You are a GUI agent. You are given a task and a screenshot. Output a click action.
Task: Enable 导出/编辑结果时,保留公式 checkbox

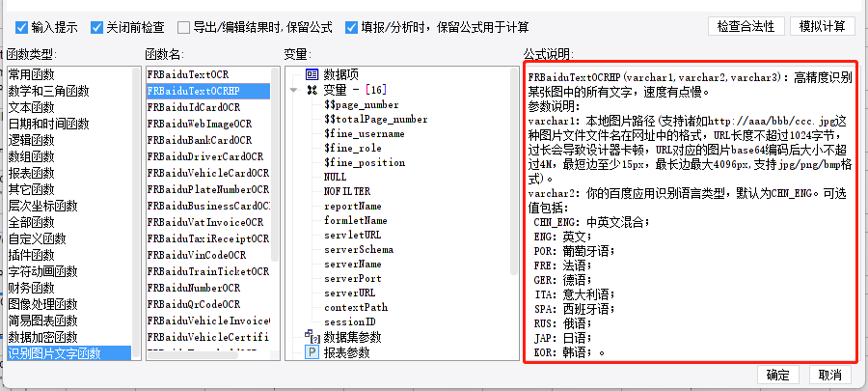pos(183,27)
